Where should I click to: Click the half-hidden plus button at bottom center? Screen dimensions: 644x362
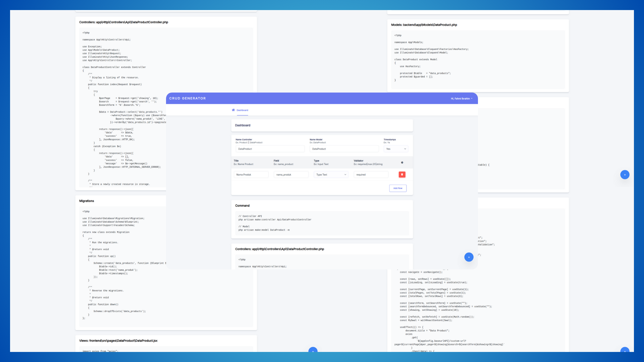(x=313, y=350)
